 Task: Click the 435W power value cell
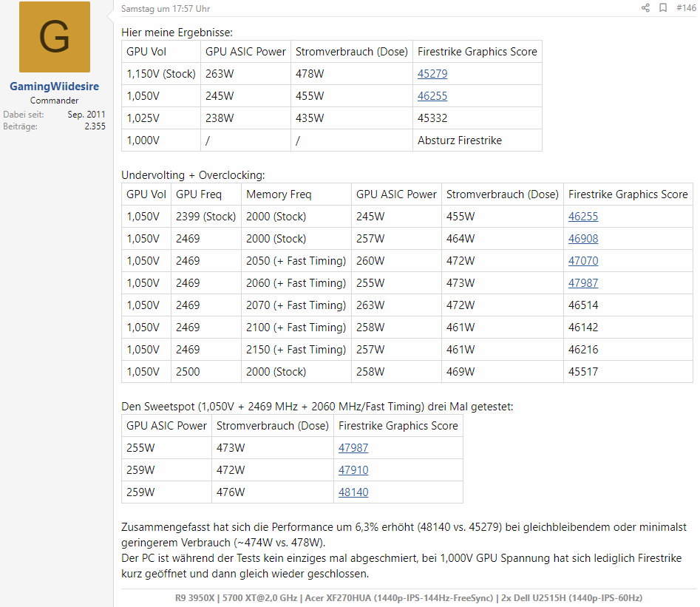coord(352,118)
